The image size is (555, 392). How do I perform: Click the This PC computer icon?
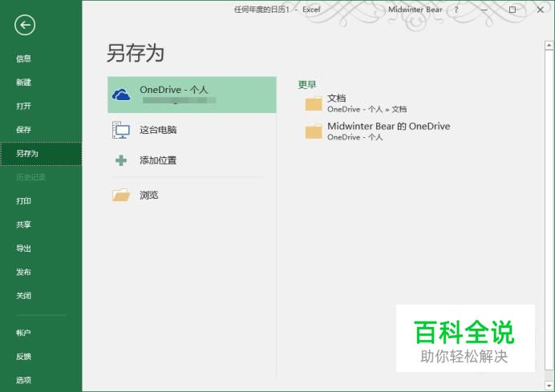click(x=121, y=130)
